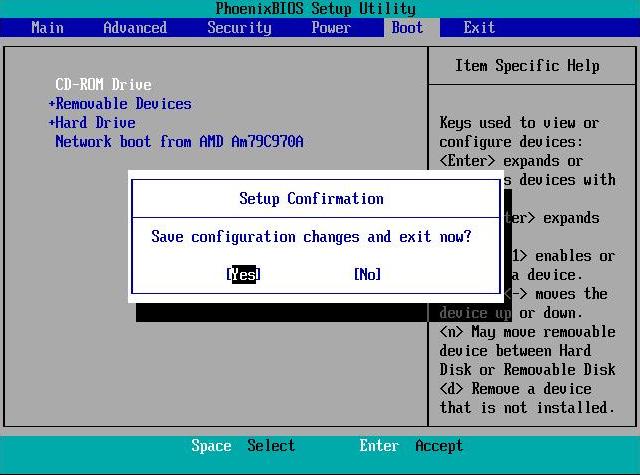Viewport: 640px width, 475px height.
Task: Click 'Save configuration changes and exit now?' text
Action: [x=311, y=237]
